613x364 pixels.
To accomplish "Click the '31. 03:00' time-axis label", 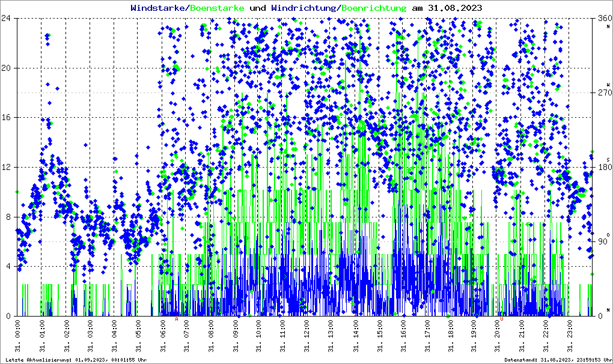I will coord(90,336).
